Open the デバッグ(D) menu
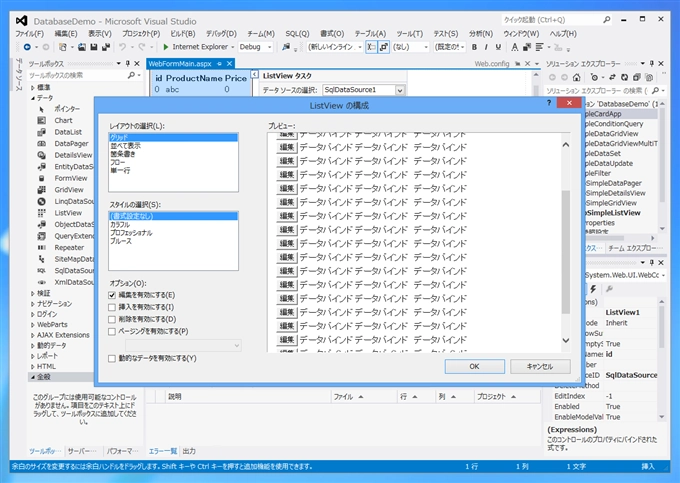This screenshot has width=680, height=483. coord(221,33)
